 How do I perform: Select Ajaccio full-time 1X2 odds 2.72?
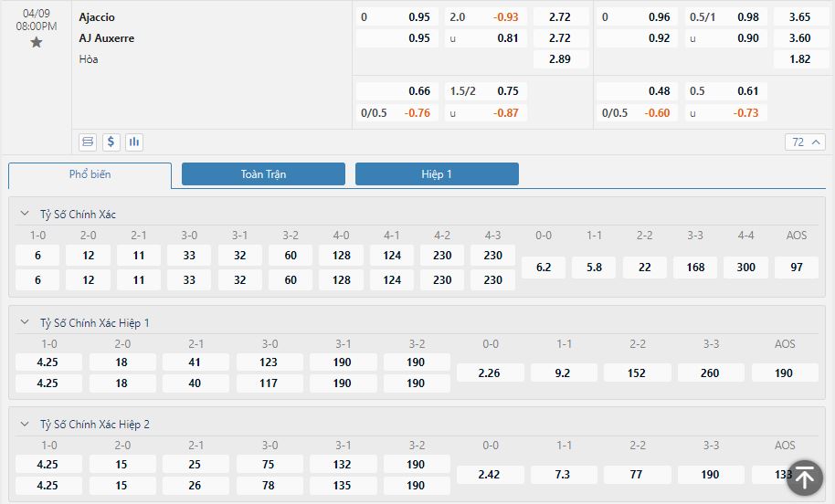(561, 17)
